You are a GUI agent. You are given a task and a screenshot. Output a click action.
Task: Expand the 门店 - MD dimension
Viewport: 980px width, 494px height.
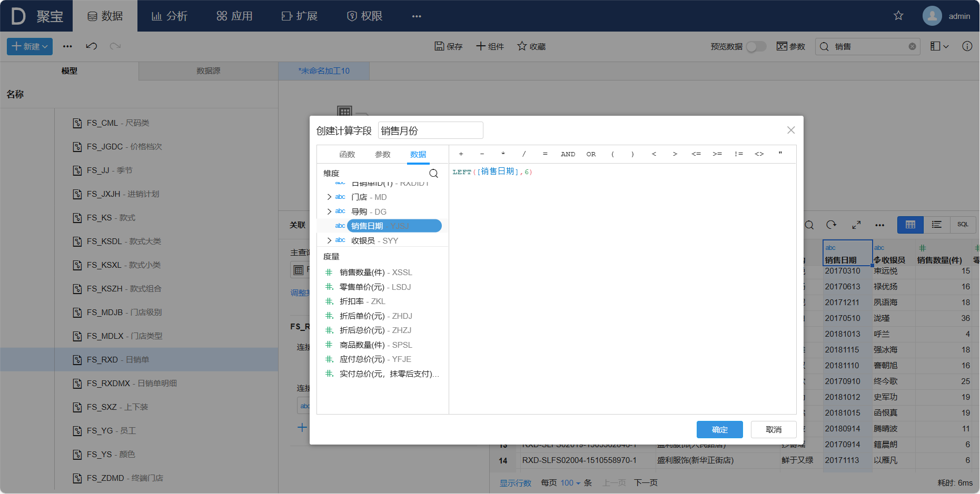point(329,197)
